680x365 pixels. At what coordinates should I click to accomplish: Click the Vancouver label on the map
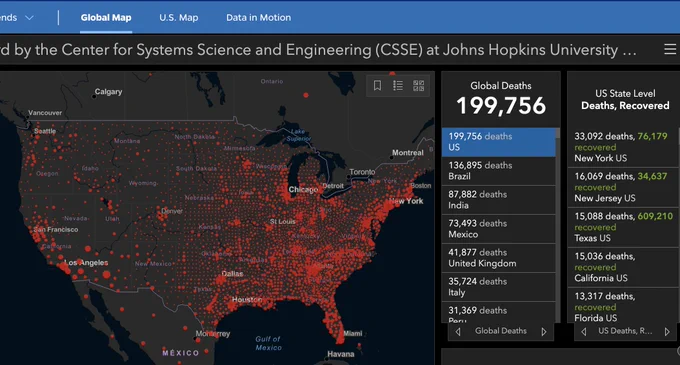(x=45, y=113)
